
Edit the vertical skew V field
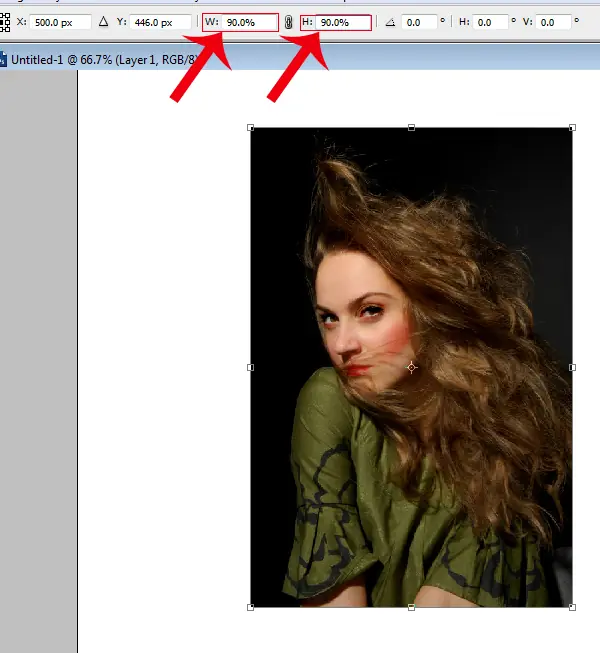(553, 22)
